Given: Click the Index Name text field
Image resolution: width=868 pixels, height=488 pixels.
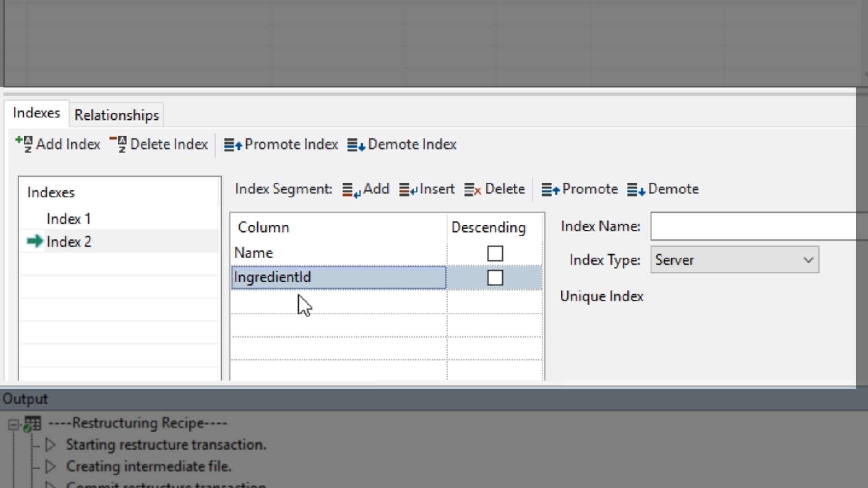Looking at the screenshot, I should (x=753, y=227).
